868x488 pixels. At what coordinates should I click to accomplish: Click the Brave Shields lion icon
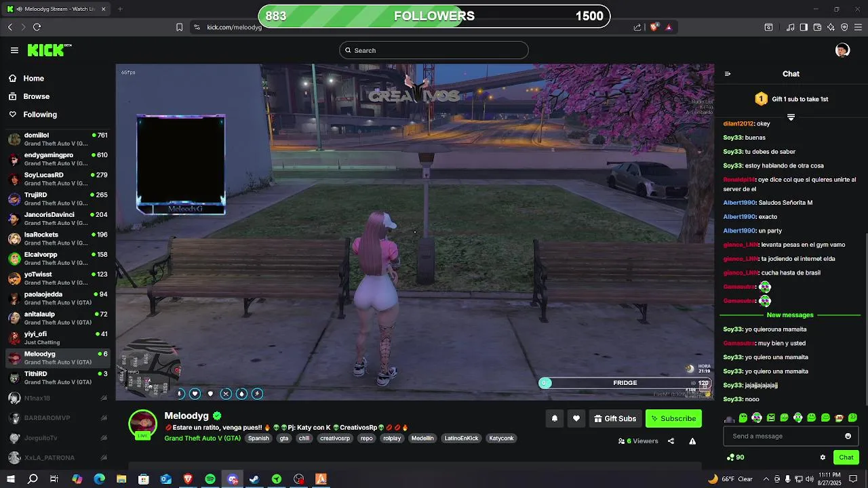(x=654, y=27)
